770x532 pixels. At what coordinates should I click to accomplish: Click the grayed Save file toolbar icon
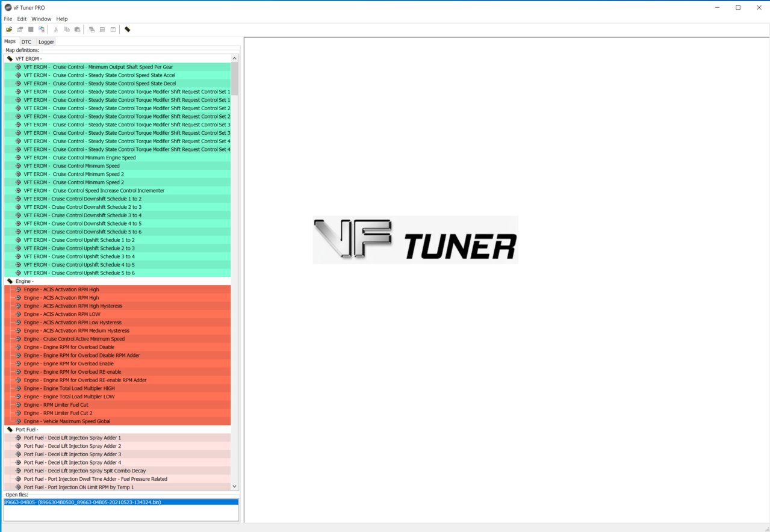tap(20, 29)
